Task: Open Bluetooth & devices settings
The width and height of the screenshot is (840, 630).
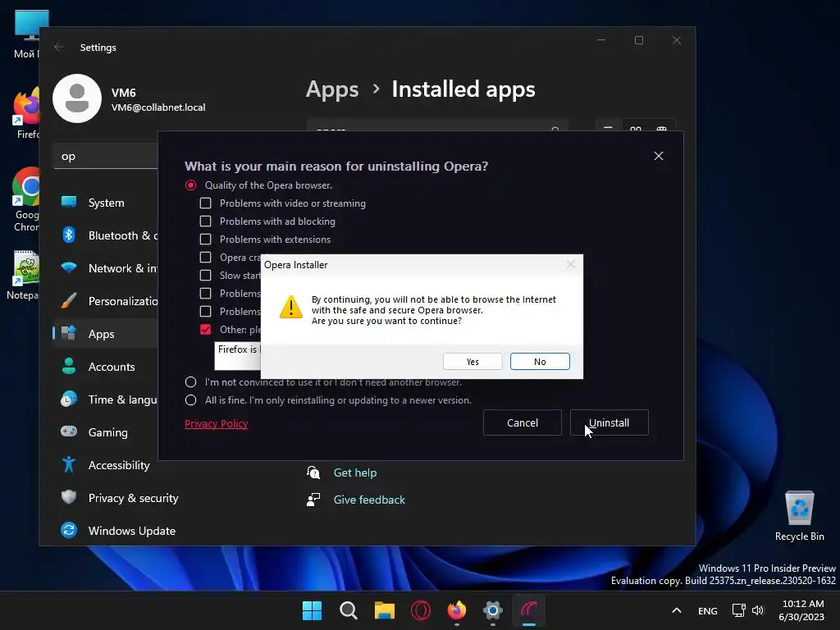Action: 106,235
